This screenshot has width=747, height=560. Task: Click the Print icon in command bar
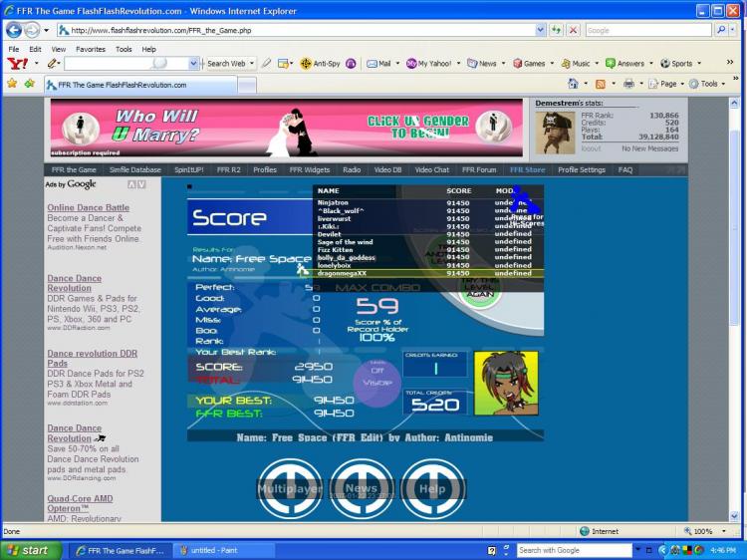click(628, 84)
